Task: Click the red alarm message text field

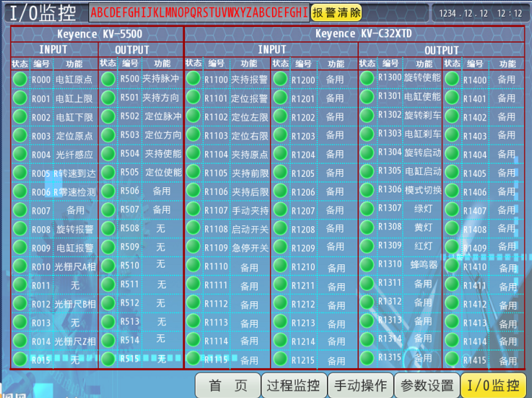Action: pos(199,13)
